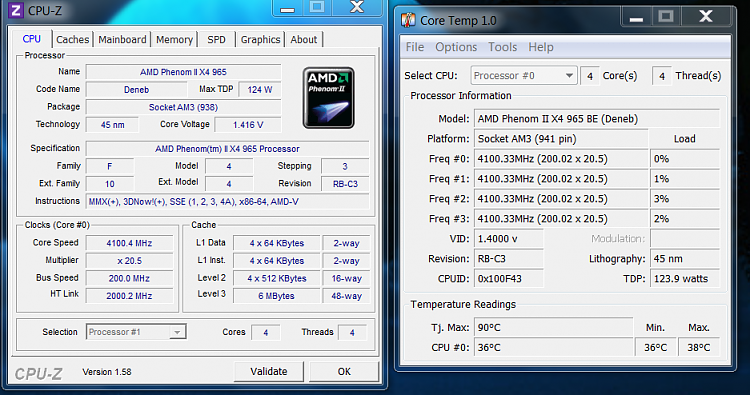Click the Max TDP value 124 W
750x395 pixels.
click(260, 90)
